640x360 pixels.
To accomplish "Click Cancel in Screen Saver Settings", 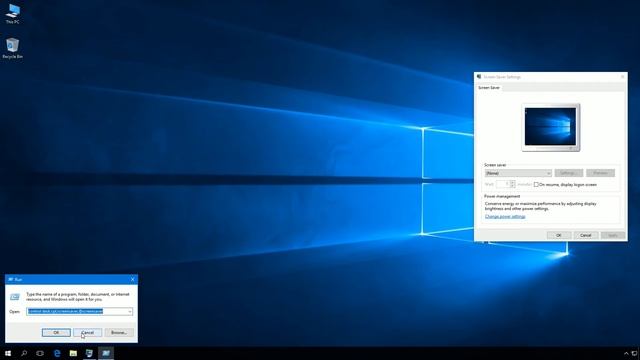I will (586, 235).
